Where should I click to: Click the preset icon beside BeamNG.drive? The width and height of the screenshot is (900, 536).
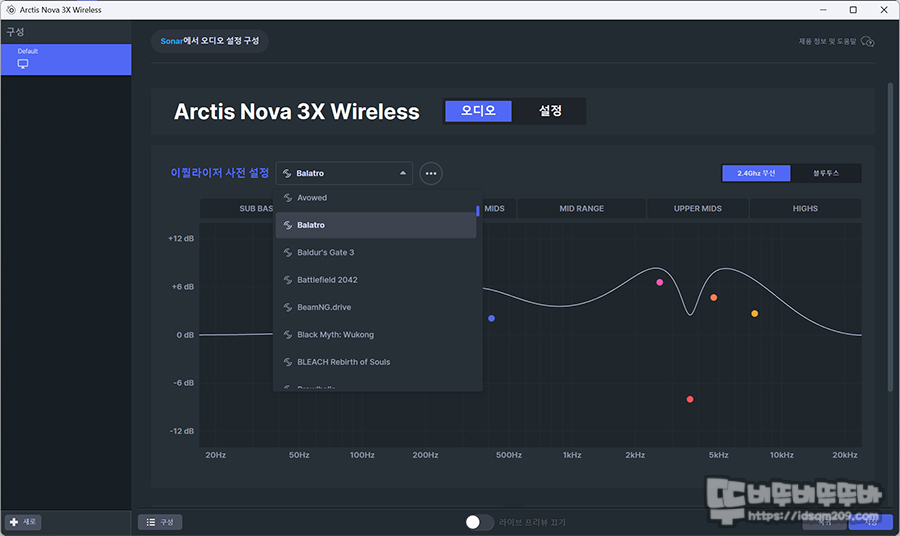pyautogui.click(x=288, y=308)
